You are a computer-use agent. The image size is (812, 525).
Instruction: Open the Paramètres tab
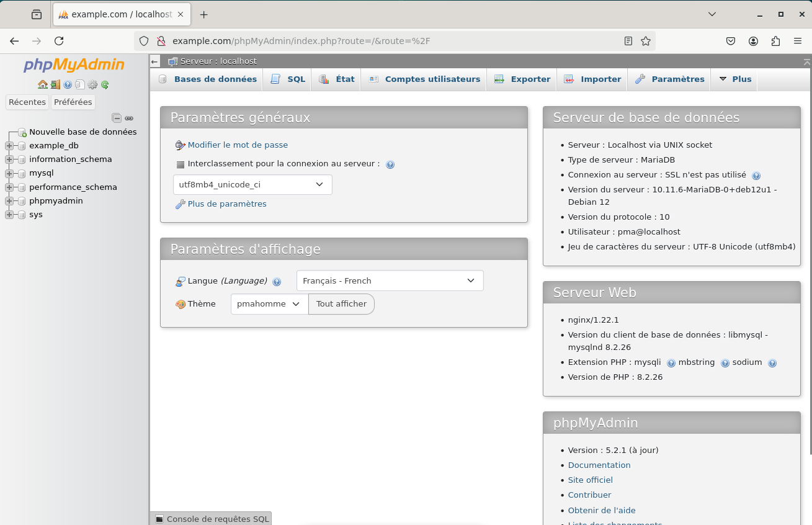[x=670, y=79]
